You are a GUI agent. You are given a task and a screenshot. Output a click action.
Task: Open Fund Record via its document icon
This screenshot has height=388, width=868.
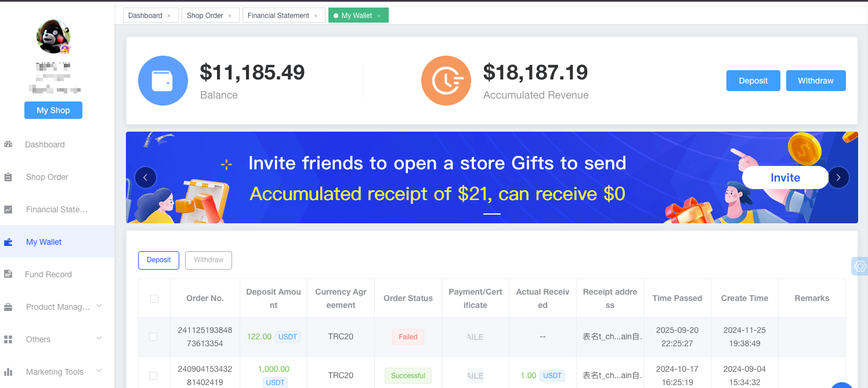(x=8, y=274)
